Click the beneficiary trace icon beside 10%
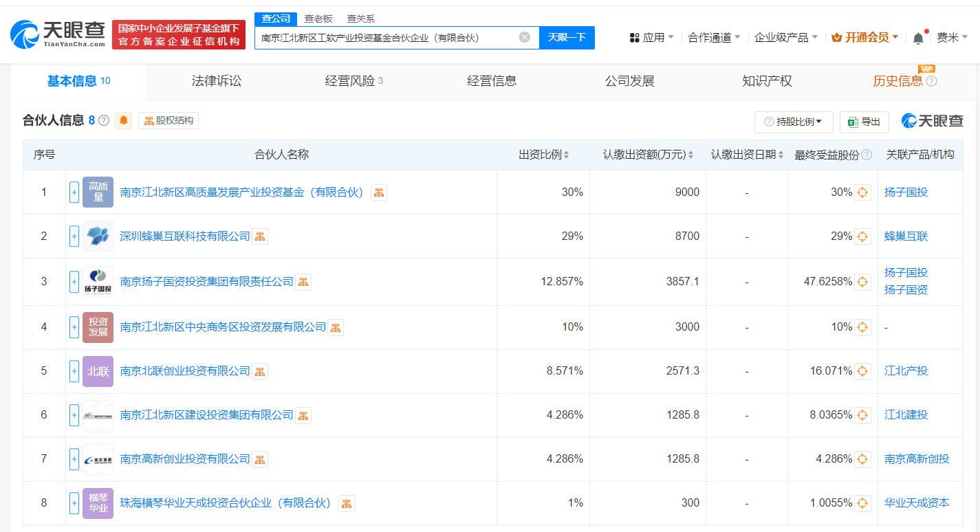 [x=862, y=327]
